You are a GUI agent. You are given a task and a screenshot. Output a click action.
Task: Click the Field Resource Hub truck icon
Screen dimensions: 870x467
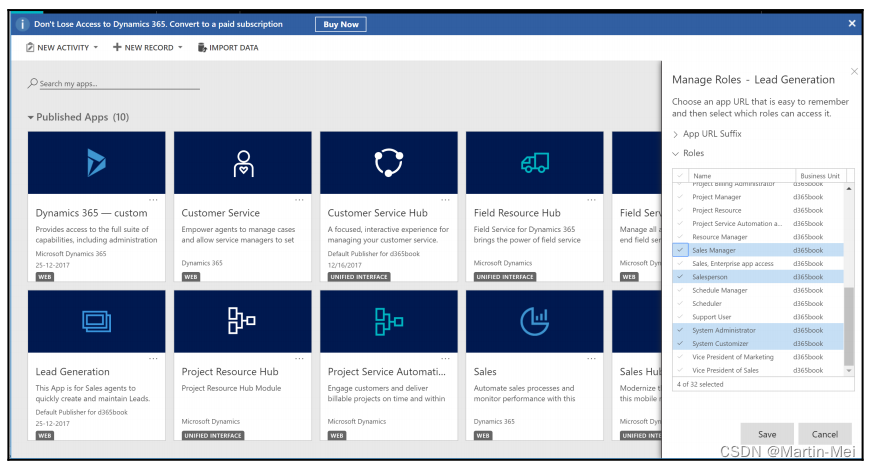(x=535, y=163)
